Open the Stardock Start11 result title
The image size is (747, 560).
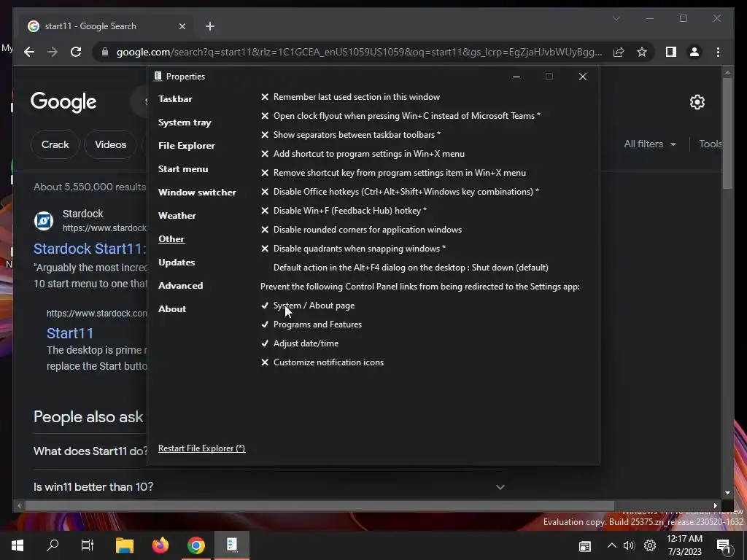pyautogui.click(x=89, y=249)
